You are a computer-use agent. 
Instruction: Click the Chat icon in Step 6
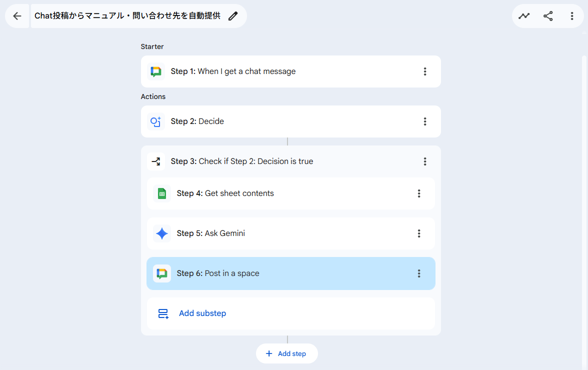[x=161, y=273]
